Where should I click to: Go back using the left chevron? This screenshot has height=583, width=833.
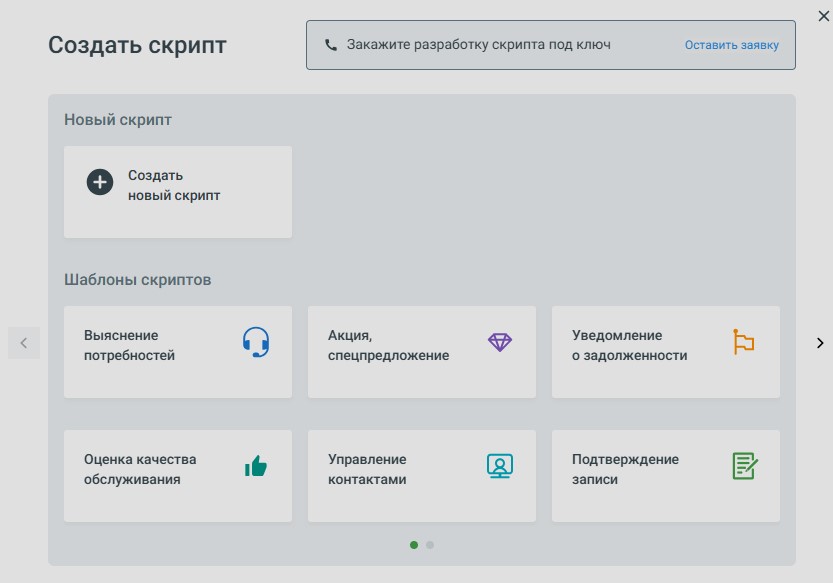(x=23, y=342)
